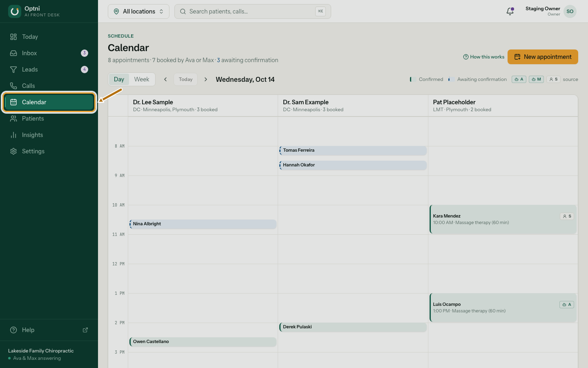Open the How this works link
Screen dimensions: 588x368
pyautogui.click(x=484, y=57)
